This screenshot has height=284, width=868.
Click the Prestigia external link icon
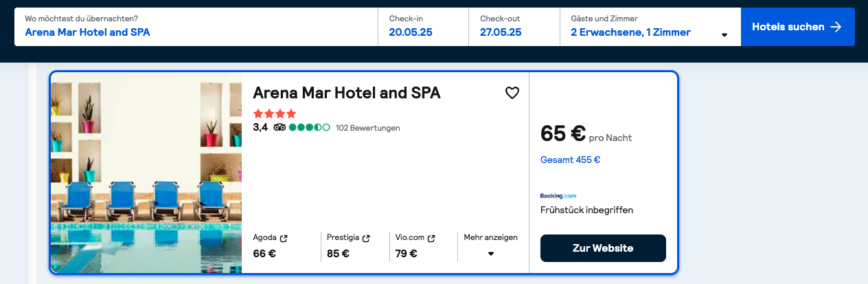[366, 238]
